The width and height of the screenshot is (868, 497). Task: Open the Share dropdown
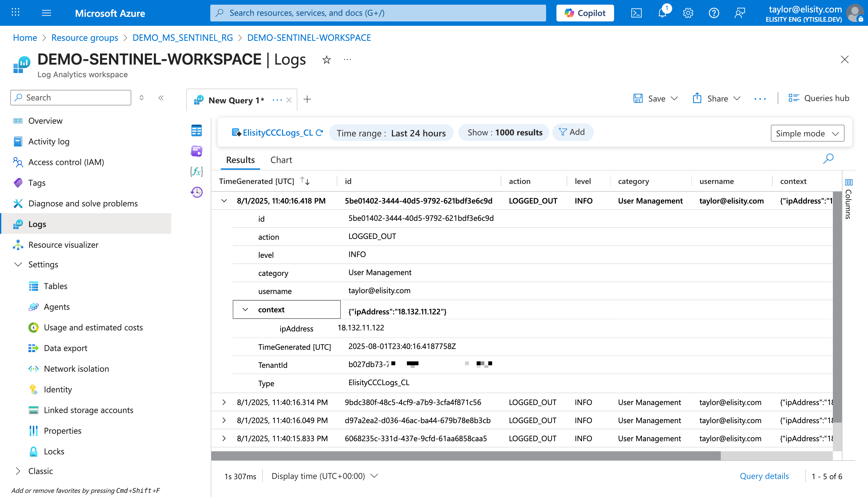717,98
